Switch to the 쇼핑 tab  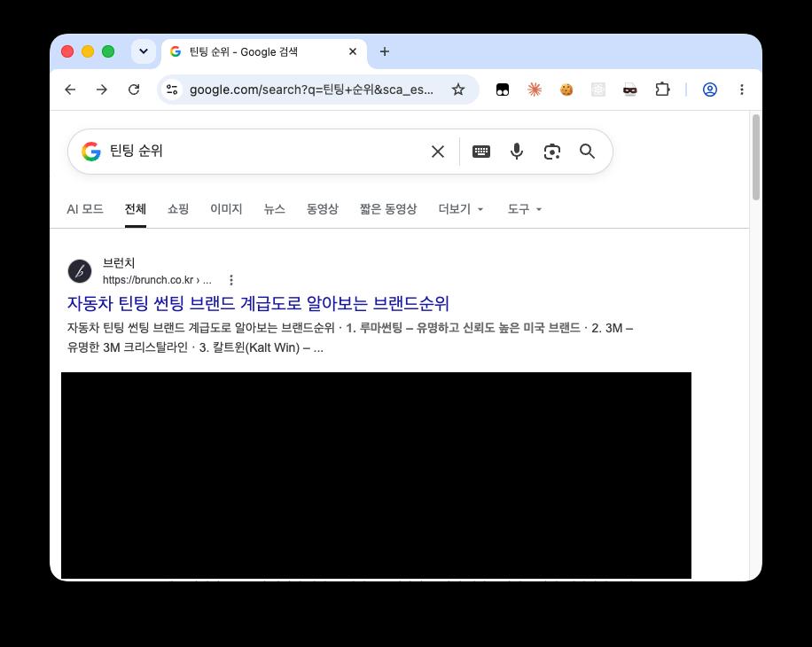point(178,209)
